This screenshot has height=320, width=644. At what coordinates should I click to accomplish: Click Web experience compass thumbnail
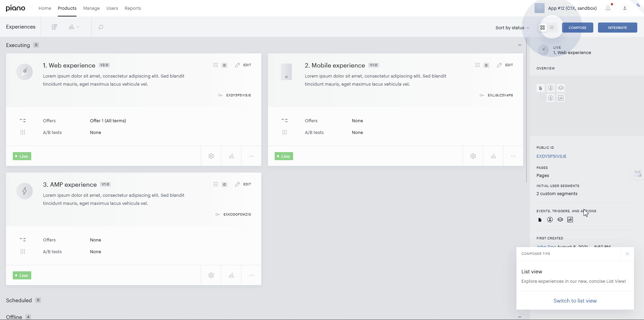tap(25, 72)
